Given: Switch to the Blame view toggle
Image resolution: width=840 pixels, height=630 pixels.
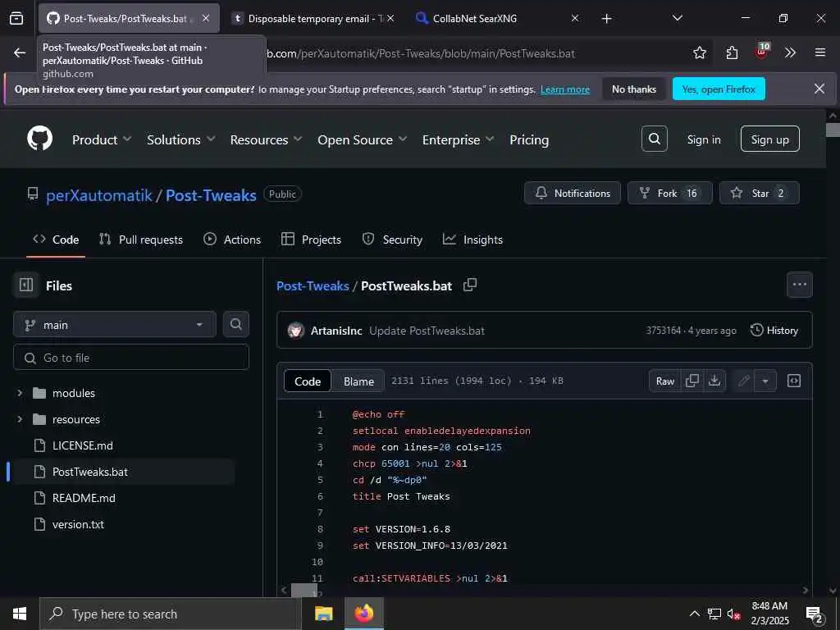Looking at the screenshot, I should pos(358,381).
